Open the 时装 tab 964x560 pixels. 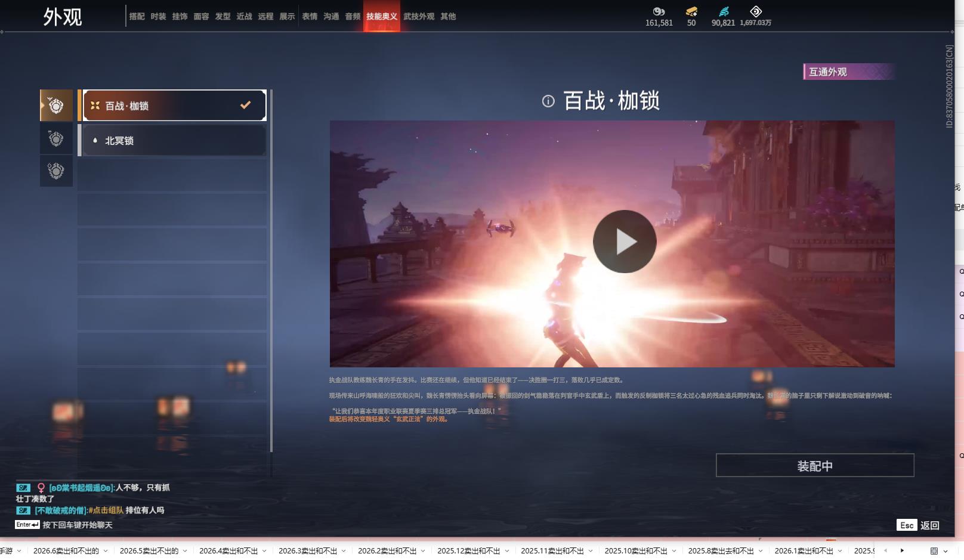point(159,16)
